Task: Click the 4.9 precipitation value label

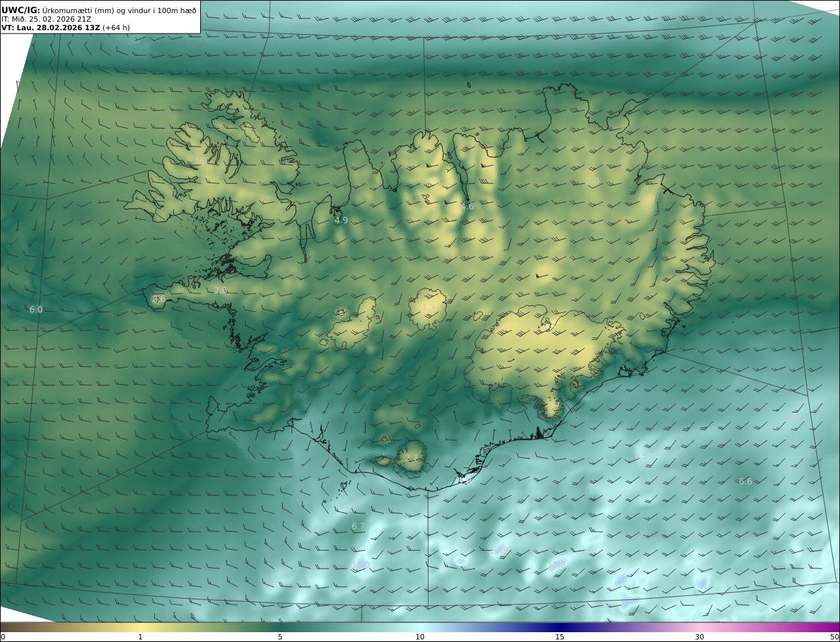Action: click(x=341, y=221)
